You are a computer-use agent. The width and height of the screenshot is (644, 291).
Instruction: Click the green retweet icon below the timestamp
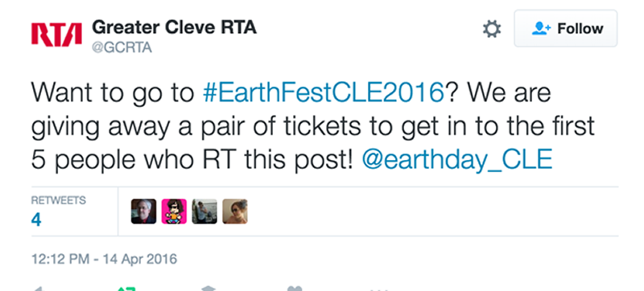pyautogui.click(x=126, y=289)
